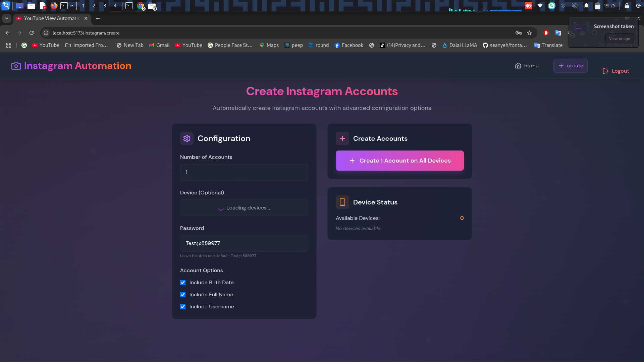The height and width of the screenshot is (362, 644).
Task: Open a new browser tab
Action: click(x=98, y=18)
